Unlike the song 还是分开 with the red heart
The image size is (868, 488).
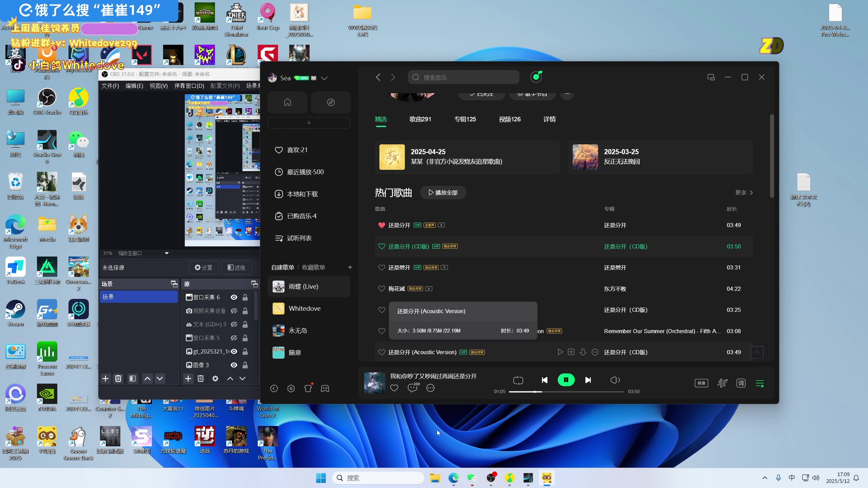point(381,225)
